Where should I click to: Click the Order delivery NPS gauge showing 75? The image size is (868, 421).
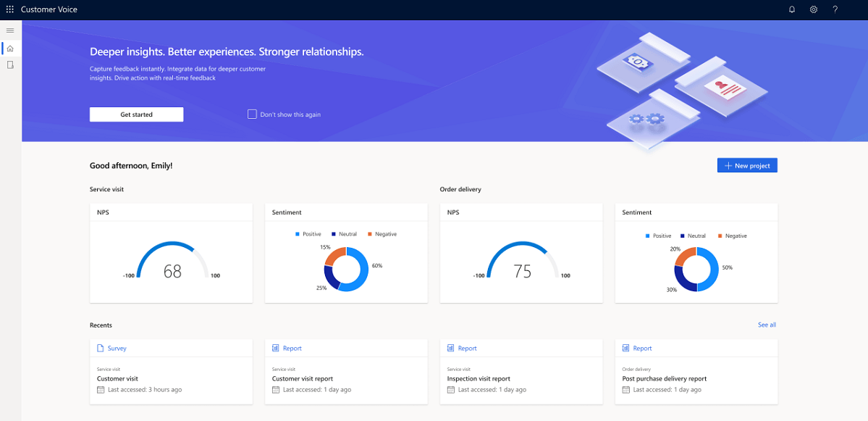pyautogui.click(x=522, y=260)
